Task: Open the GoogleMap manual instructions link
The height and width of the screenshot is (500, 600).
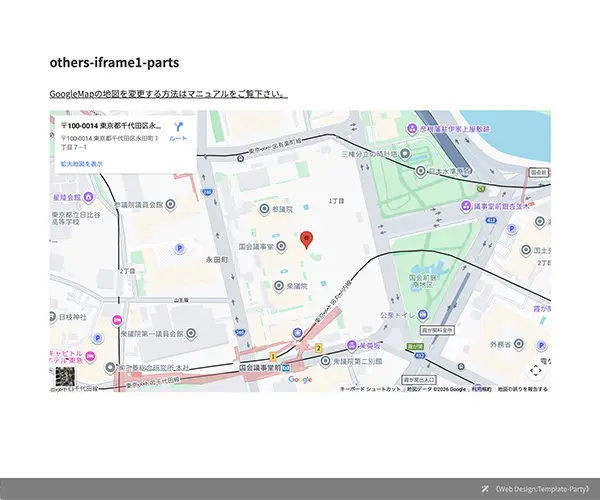Action: tap(168, 94)
